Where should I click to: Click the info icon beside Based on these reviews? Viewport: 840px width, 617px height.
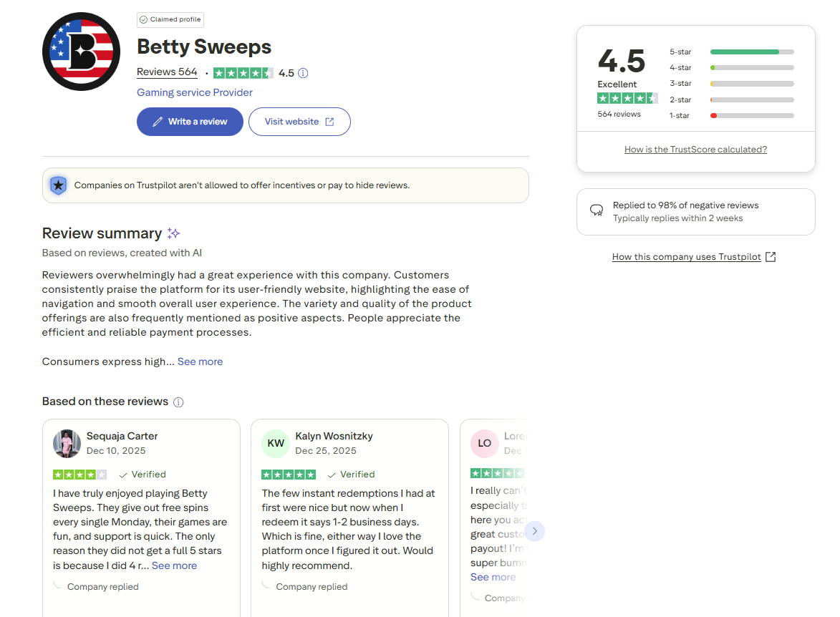[178, 402]
